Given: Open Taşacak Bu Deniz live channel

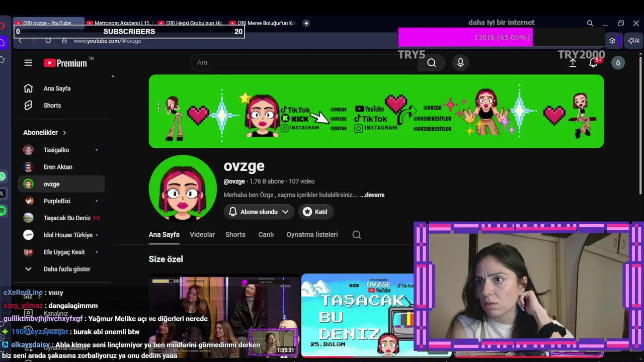Looking at the screenshot, I should [x=61, y=218].
